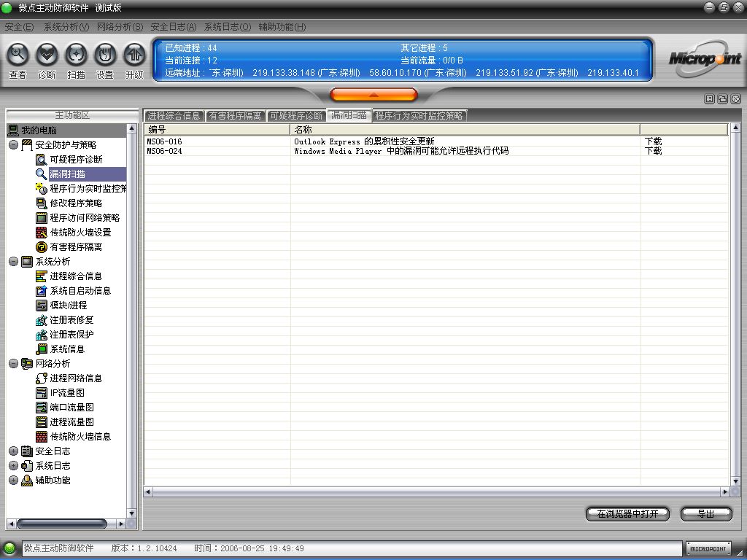This screenshot has width=747, height=560.
Task: Click the panel restore icon above the tabs
Action: click(723, 99)
